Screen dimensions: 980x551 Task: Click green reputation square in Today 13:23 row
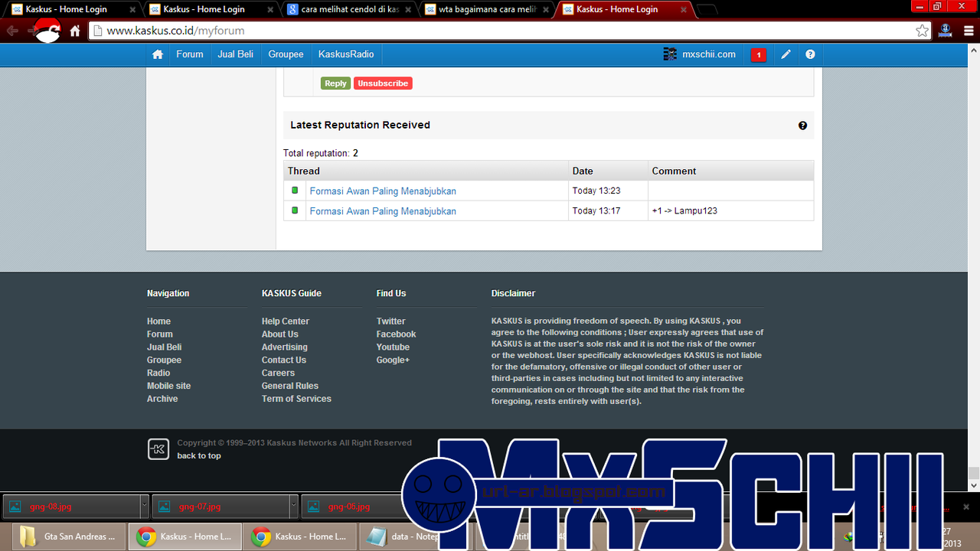(295, 191)
